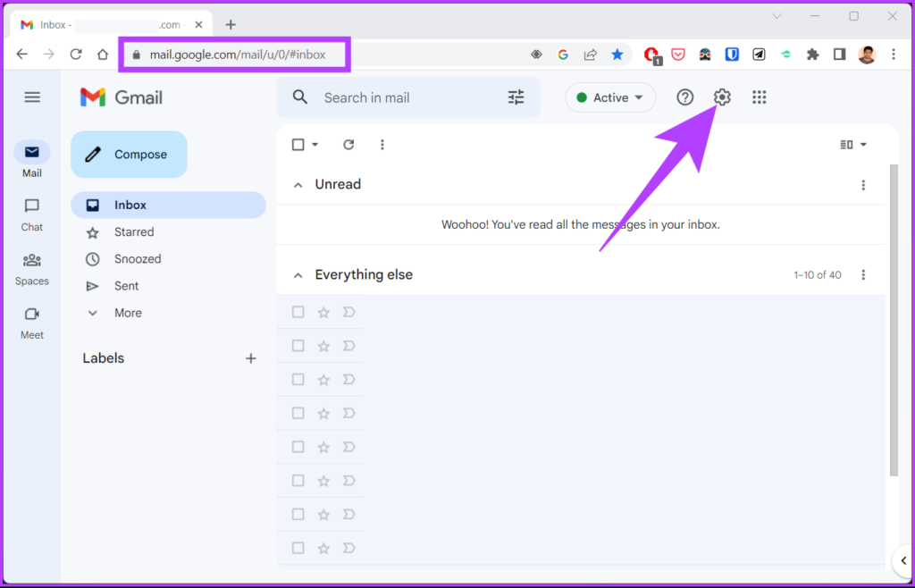Viewport: 915px width, 588px height.
Task: Tick the Select all checkbox
Action: 298,145
